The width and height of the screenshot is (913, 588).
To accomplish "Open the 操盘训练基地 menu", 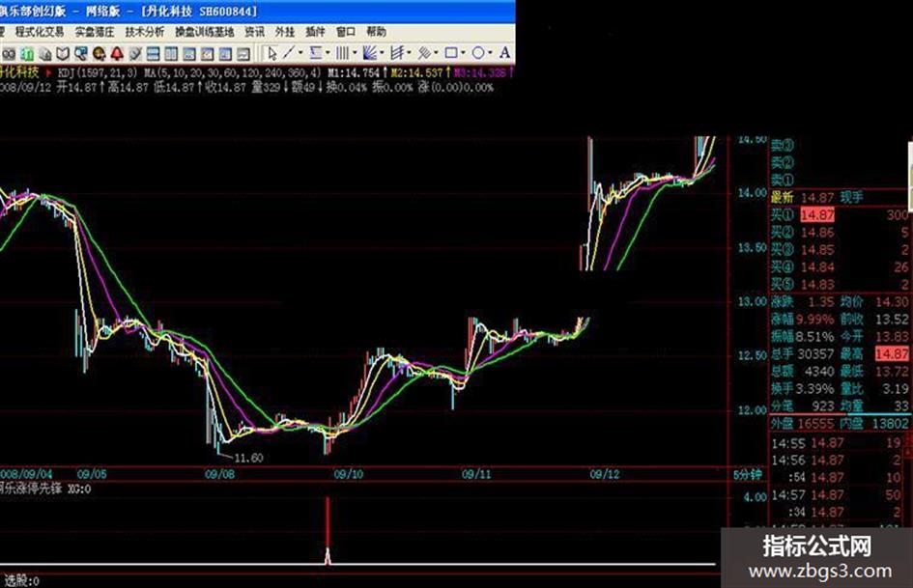I will pyautogui.click(x=205, y=32).
